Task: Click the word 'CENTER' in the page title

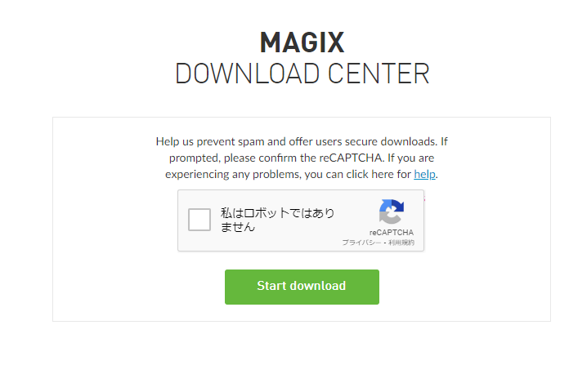Action: pos(379,73)
